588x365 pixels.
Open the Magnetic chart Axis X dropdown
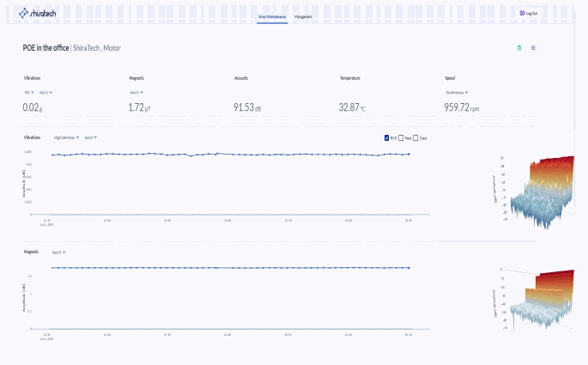[58, 252]
